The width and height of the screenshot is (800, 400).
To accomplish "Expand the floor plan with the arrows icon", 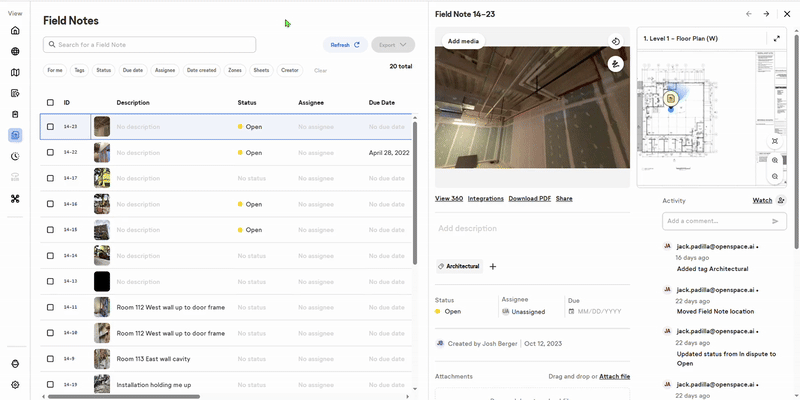I will pos(777,38).
